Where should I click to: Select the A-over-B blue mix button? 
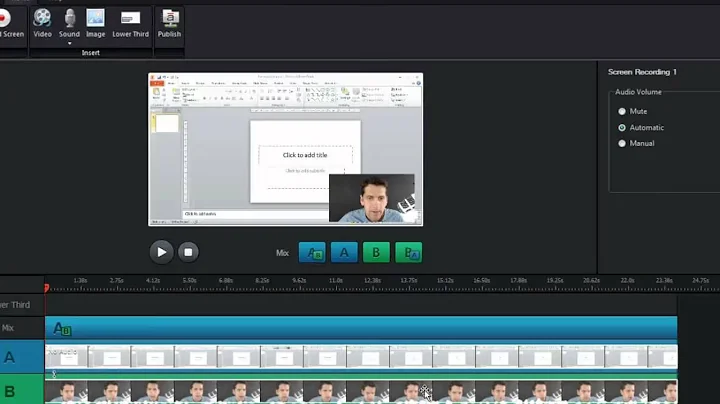312,252
